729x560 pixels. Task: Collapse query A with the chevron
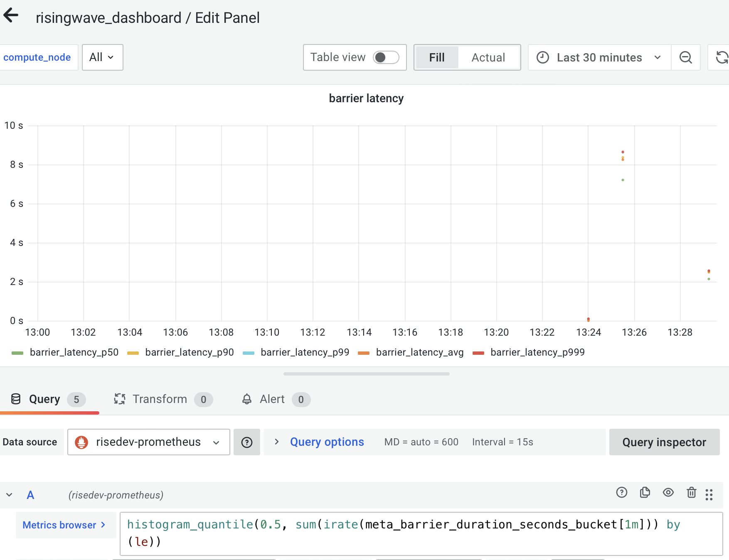point(9,494)
